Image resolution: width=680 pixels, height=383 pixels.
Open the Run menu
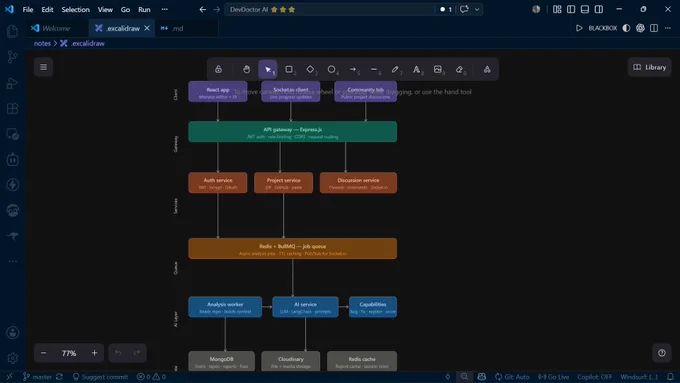pos(144,10)
